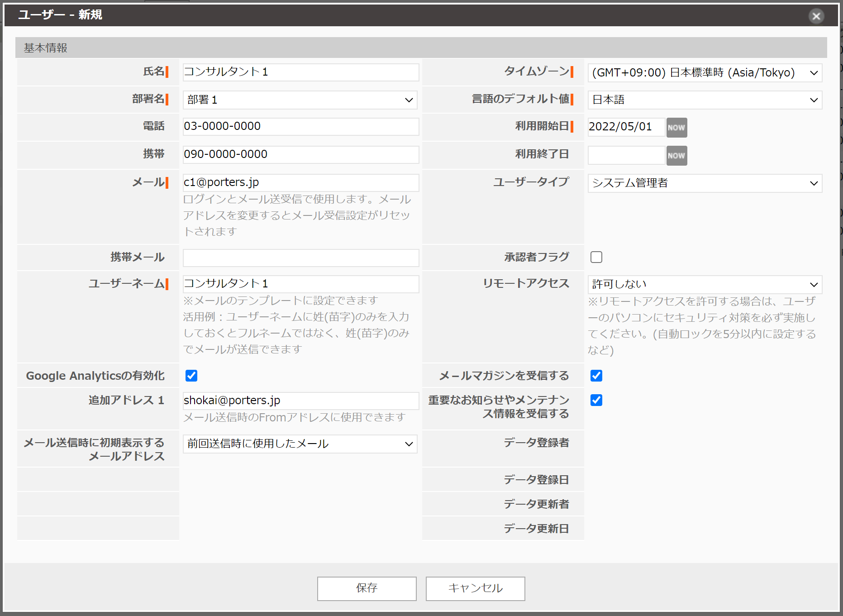The image size is (843, 616).
Task: Open 言語のデフォルト値 dropdown
Action: [704, 100]
